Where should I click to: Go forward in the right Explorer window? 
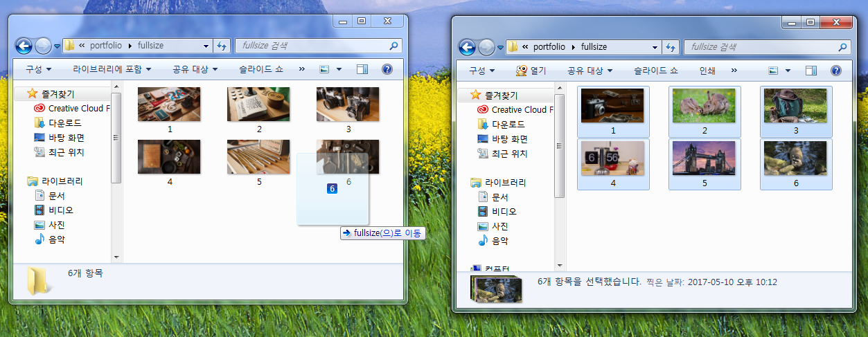487,47
